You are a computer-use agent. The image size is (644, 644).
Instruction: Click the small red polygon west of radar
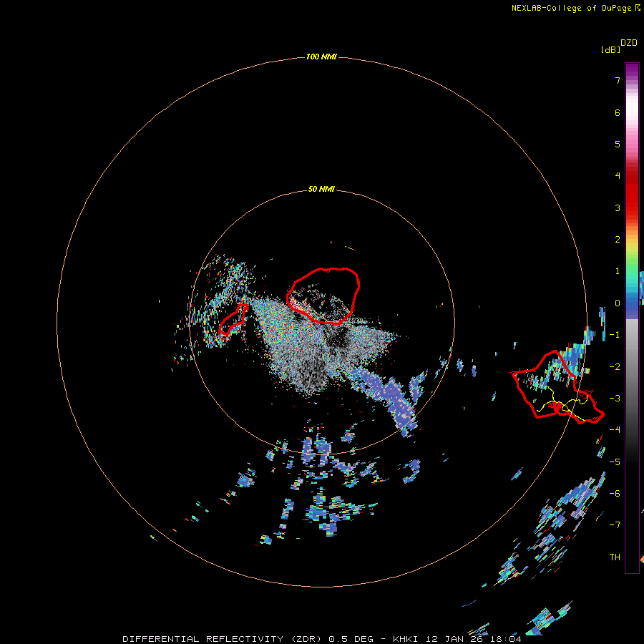point(233,319)
